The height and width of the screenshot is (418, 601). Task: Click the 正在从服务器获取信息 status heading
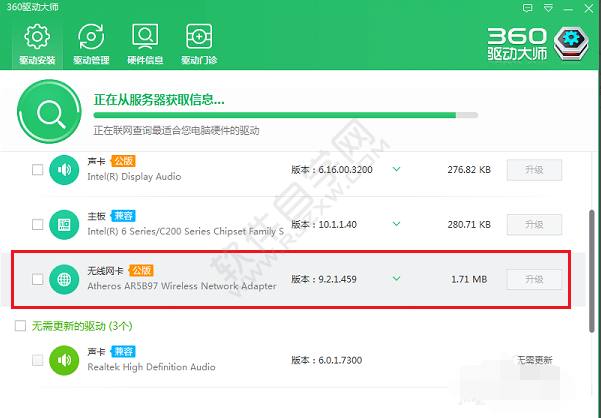(159, 100)
